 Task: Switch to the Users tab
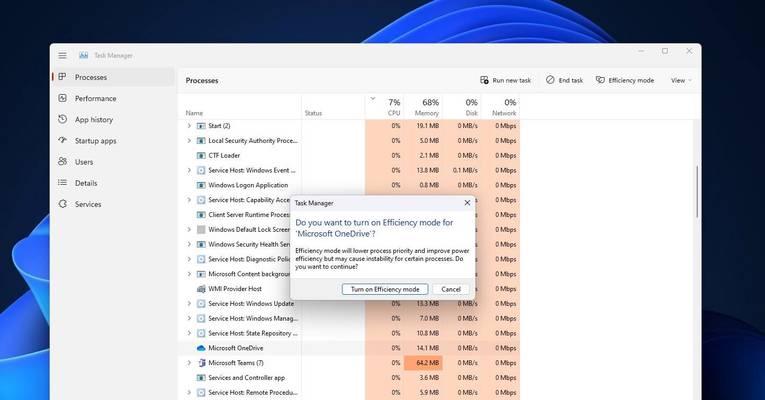point(113,161)
